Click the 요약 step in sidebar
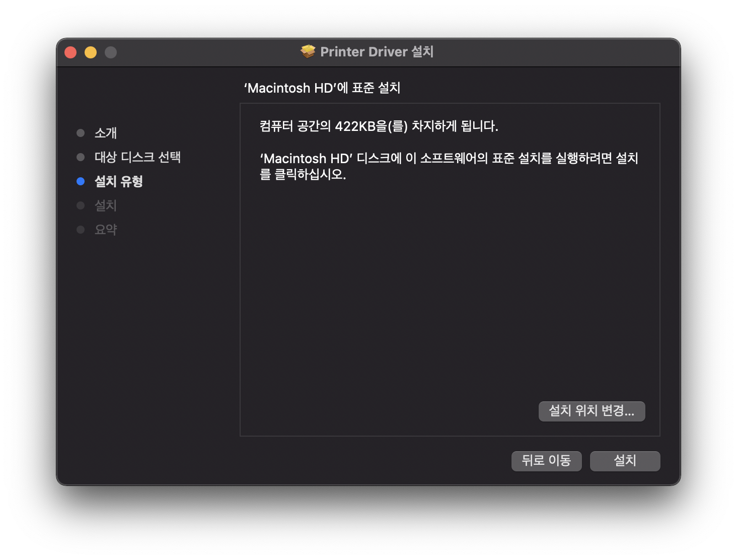737x560 pixels. point(106,230)
